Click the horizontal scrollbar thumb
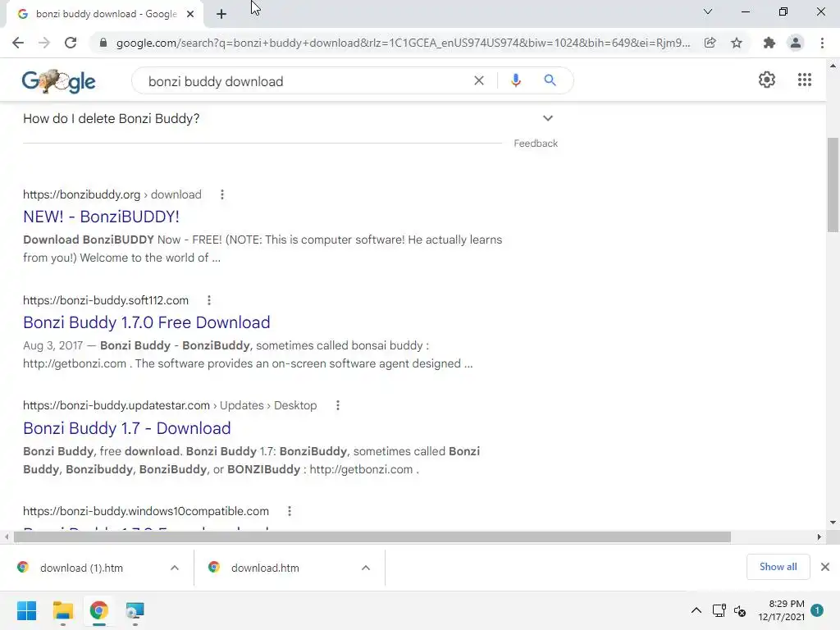This screenshot has height=630, width=840. tap(372, 536)
